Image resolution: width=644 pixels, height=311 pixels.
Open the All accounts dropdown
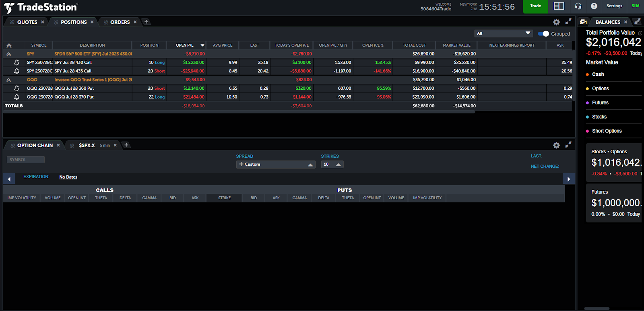point(504,33)
